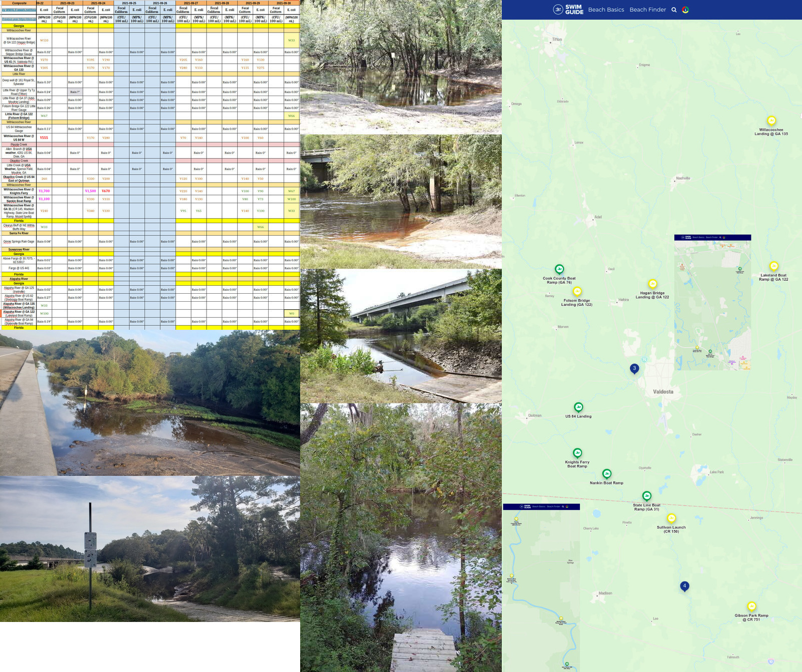Click the Nashville town label on map
This screenshot has height=672, width=802.
point(683,178)
